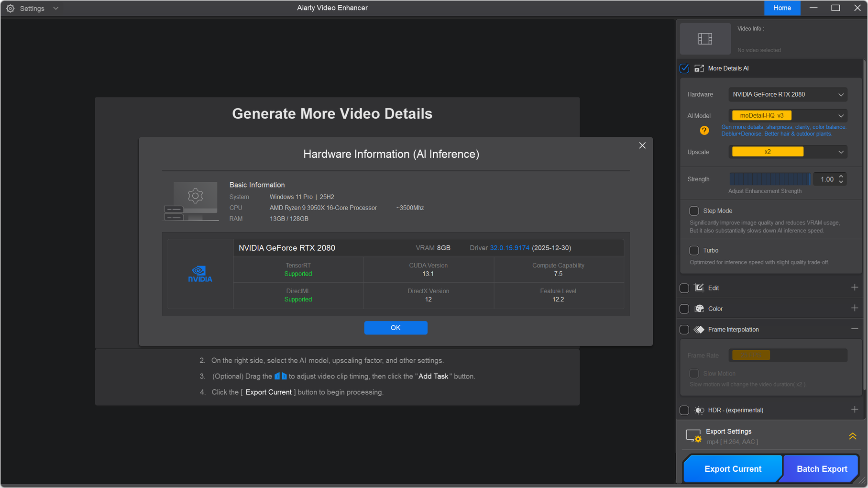The height and width of the screenshot is (488, 868).
Task: Enable the Turbo checkbox
Action: pyautogui.click(x=694, y=250)
